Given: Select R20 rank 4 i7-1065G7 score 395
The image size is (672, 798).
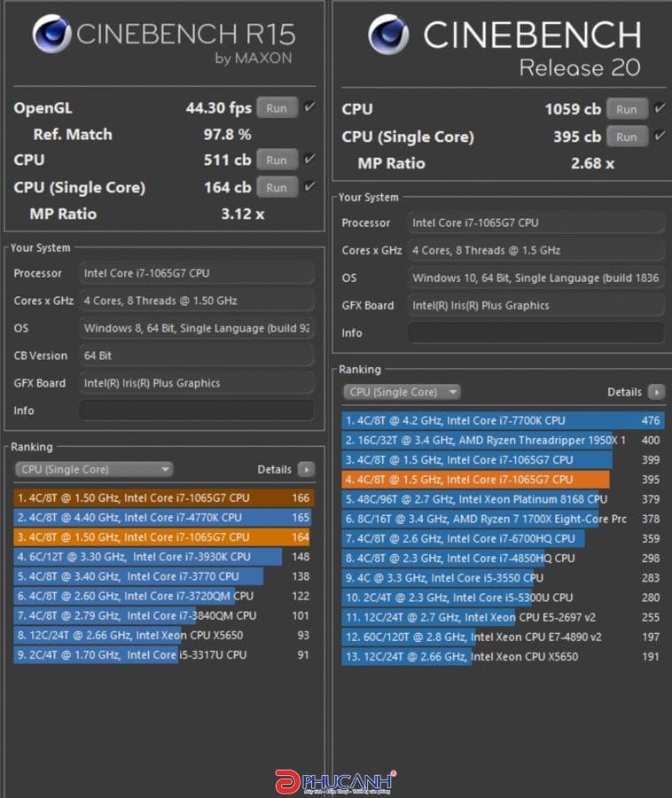Looking at the screenshot, I should tap(503, 480).
